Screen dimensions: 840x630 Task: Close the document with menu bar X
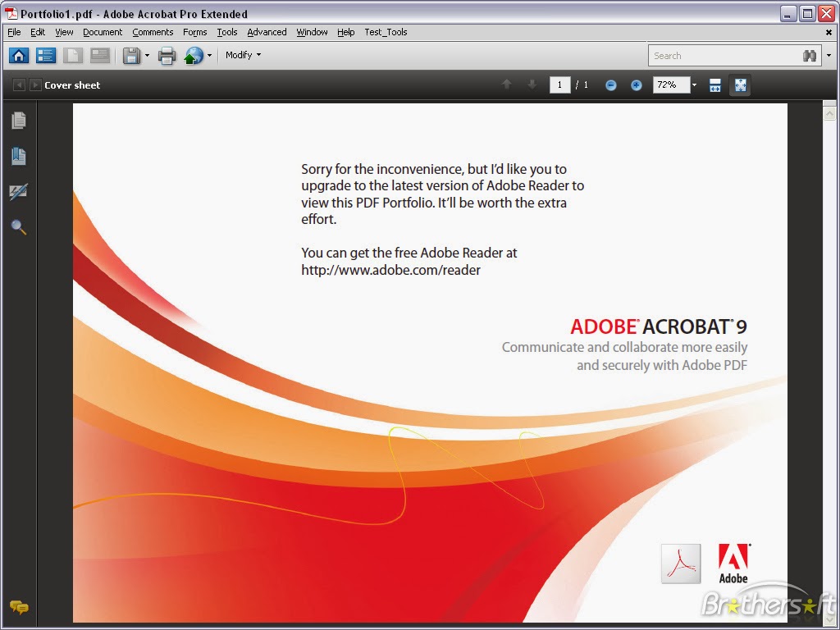pyautogui.click(x=829, y=33)
